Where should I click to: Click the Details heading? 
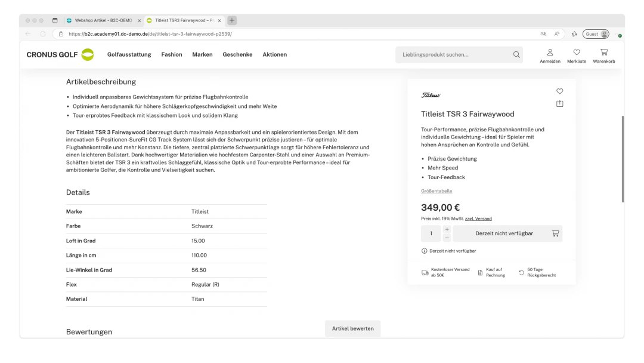pyautogui.click(x=78, y=192)
